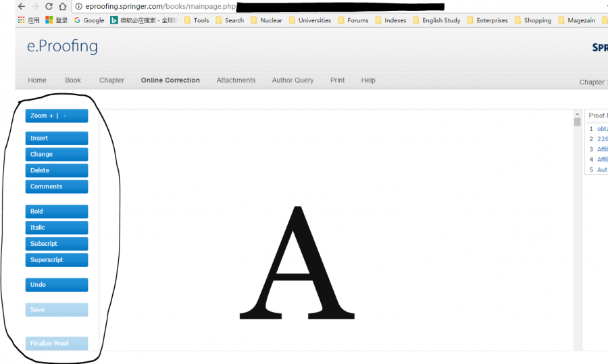Open the Magezain bookmark folder
This screenshot has height=364, width=608.
[x=577, y=20]
